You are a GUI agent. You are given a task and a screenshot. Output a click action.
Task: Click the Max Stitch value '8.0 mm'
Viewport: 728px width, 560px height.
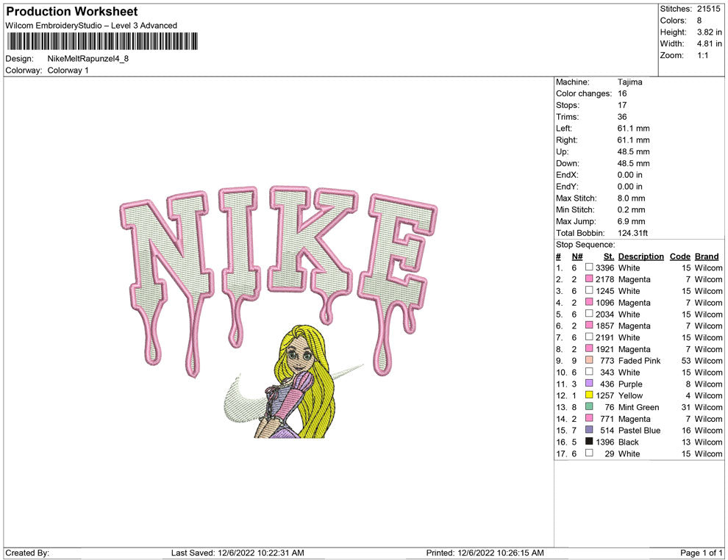pyautogui.click(x=631, y=198)
